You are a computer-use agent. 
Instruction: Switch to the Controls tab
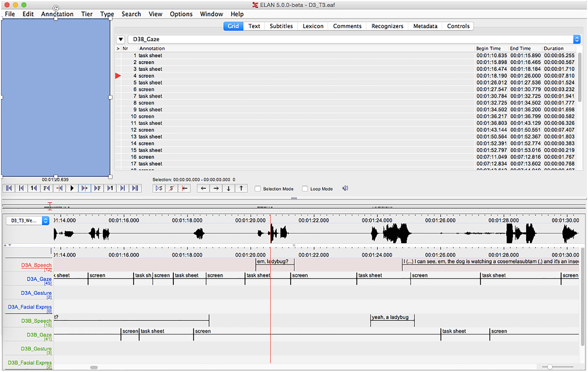point(458,26)
